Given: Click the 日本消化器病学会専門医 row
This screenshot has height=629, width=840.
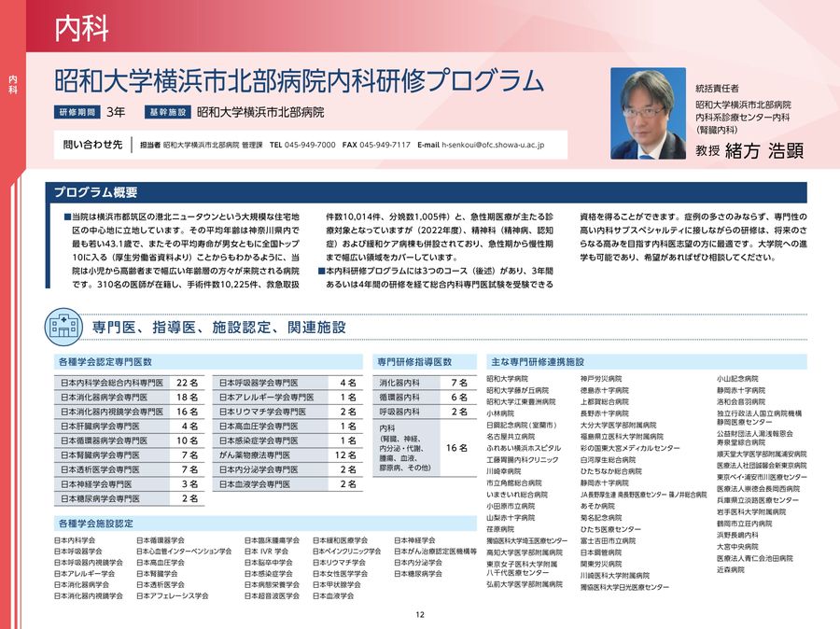Looking at the screenshot, I should pos(129,397).
